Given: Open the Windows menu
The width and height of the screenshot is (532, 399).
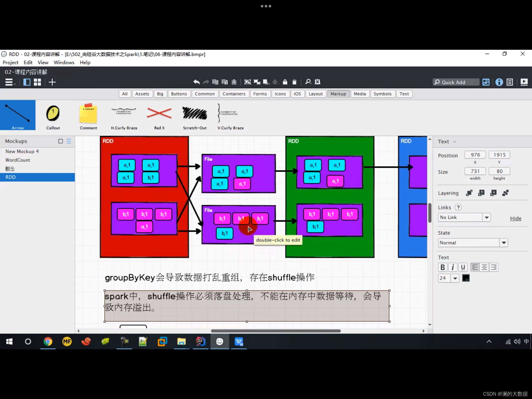Looking at the screenshot, I should coord(64,62).
